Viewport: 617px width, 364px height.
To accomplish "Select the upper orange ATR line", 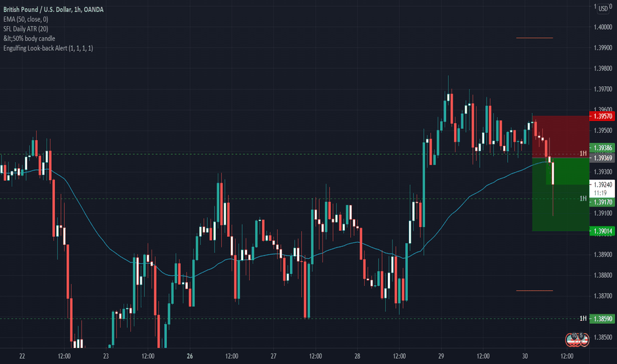I will click(x=534, y=38).
